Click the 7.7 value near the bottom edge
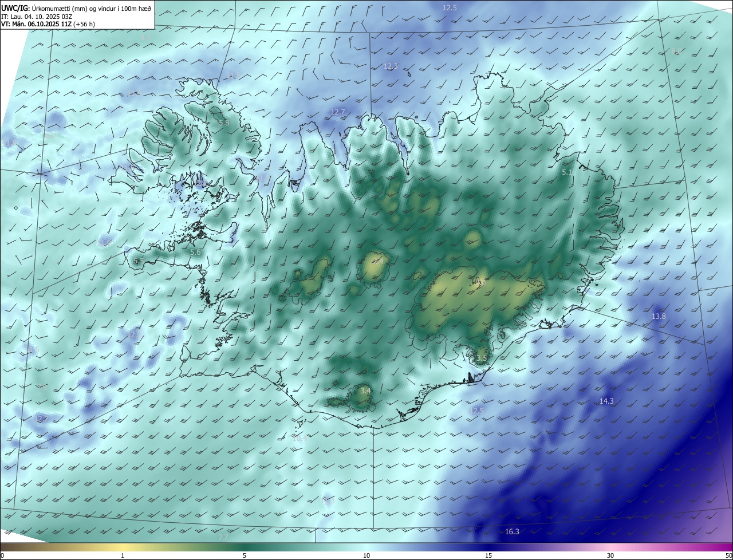 tap(223, 537)
